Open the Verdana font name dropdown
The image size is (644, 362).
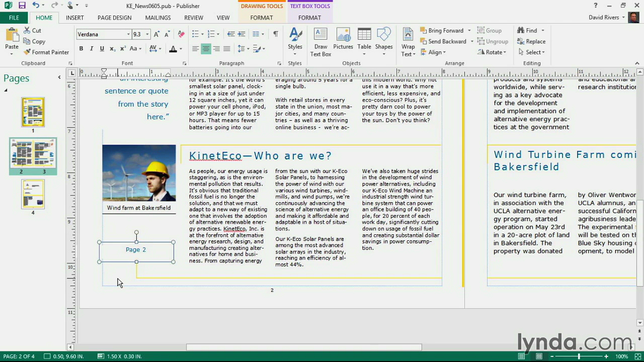pos(128,34)
